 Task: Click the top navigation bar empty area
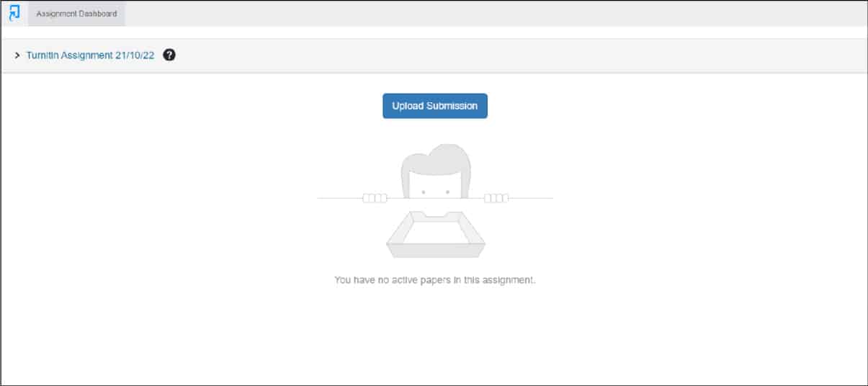[x=496, y=14]
